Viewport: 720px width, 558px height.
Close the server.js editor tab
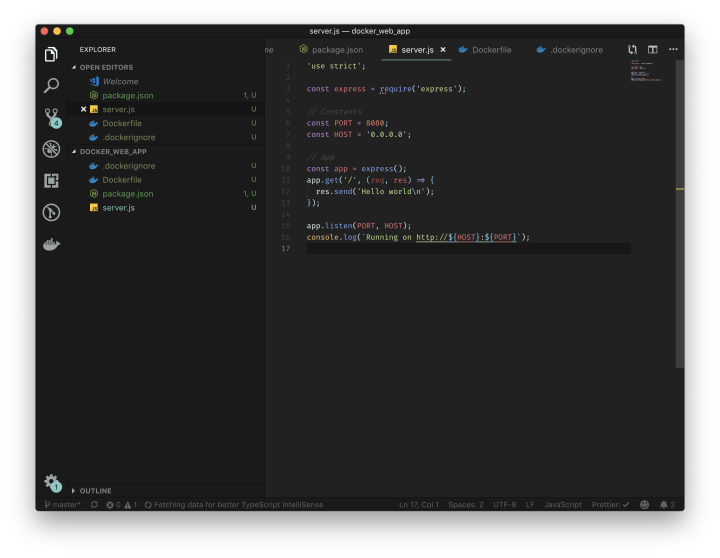pyautogui.click(x=443, y=49)
